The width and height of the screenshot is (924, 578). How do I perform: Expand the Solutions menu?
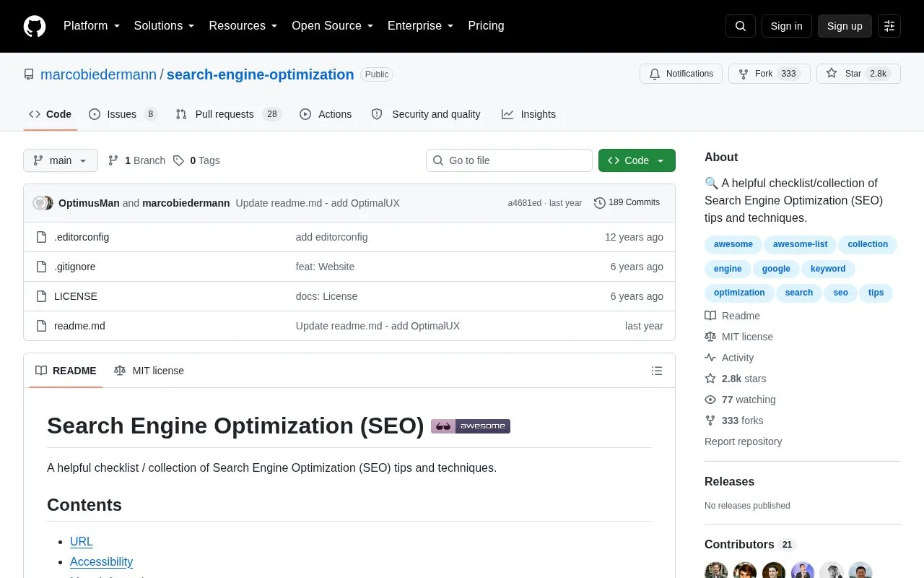pyautogui.click(x=164, y=26)
